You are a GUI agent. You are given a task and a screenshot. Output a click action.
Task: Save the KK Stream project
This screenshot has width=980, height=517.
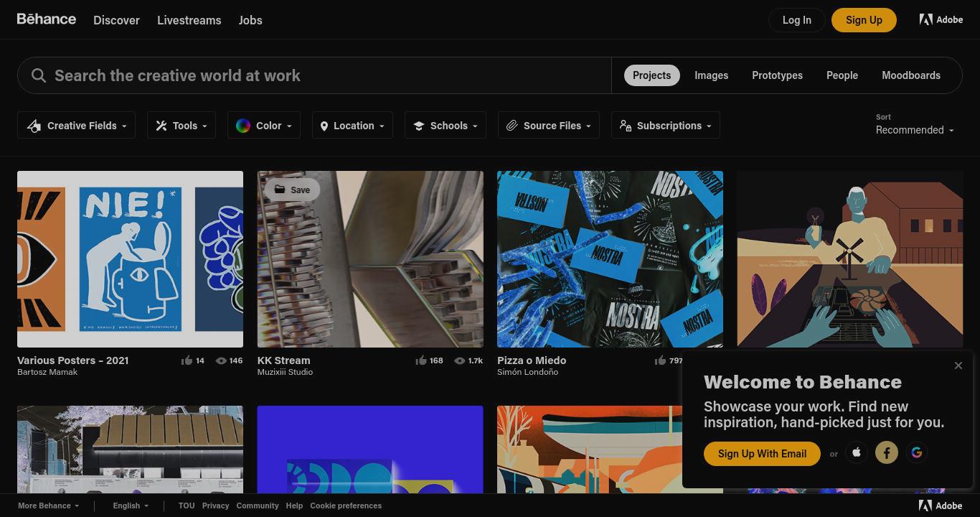[292, 190]
